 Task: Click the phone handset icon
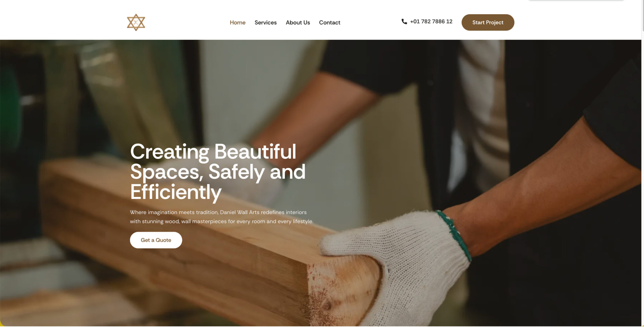pyautogui.click(x=404, y=22)
